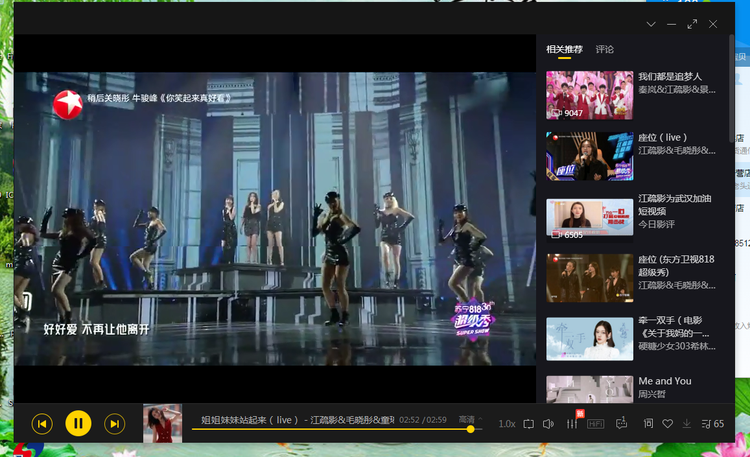Open the equalizer sound effects icon

click(x=572, y=424)
